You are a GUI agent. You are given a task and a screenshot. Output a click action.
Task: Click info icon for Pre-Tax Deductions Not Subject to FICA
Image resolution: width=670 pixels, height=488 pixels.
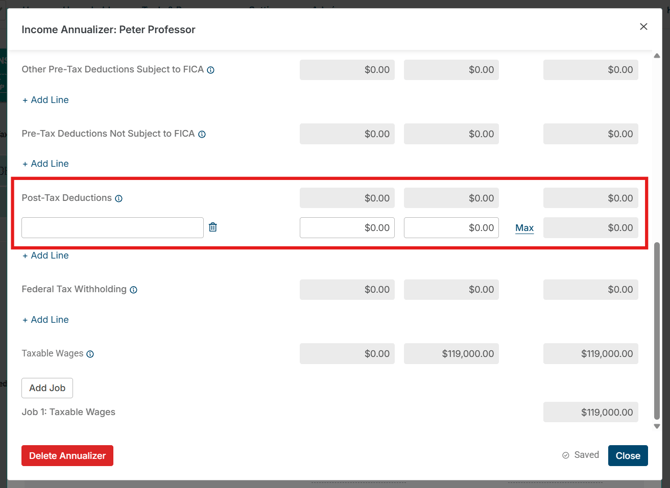(202, 134)
